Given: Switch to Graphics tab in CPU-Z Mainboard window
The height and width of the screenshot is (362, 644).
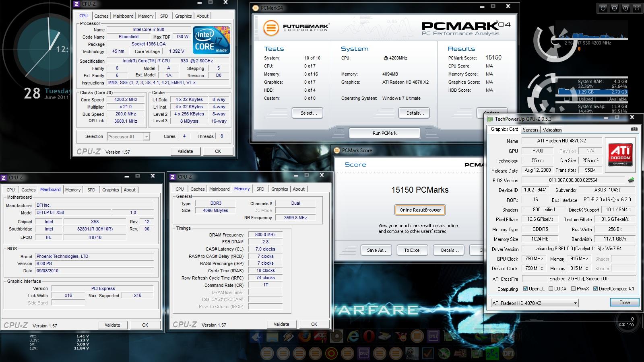Looking at the screenshot, I should point(111,190).
